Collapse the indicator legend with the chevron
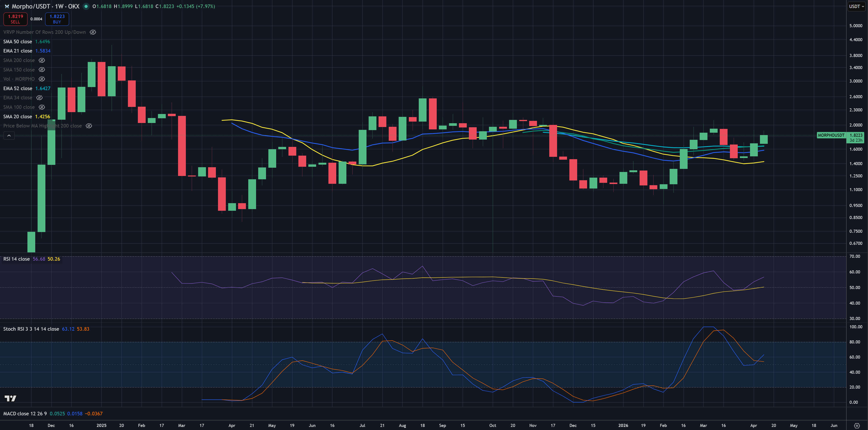The width and height of the screenshot is (868, 430). [x=9, y=136]
